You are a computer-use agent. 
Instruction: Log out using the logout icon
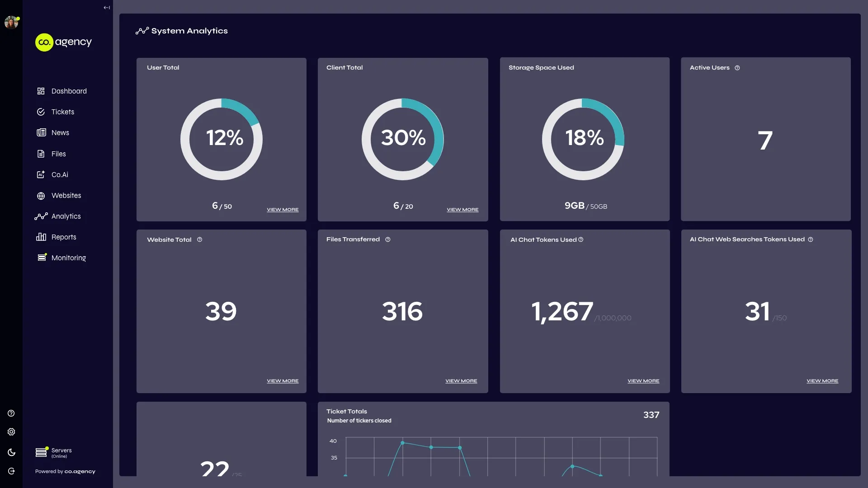[11, 471]
